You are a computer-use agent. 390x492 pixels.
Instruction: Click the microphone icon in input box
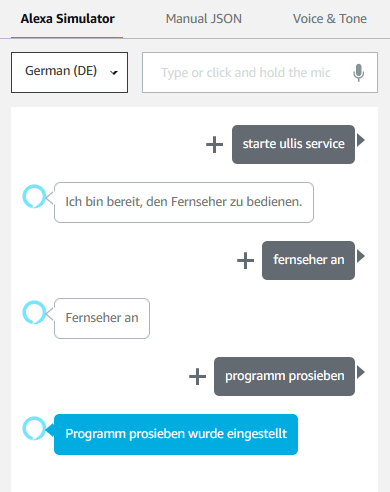pos(358,72)
